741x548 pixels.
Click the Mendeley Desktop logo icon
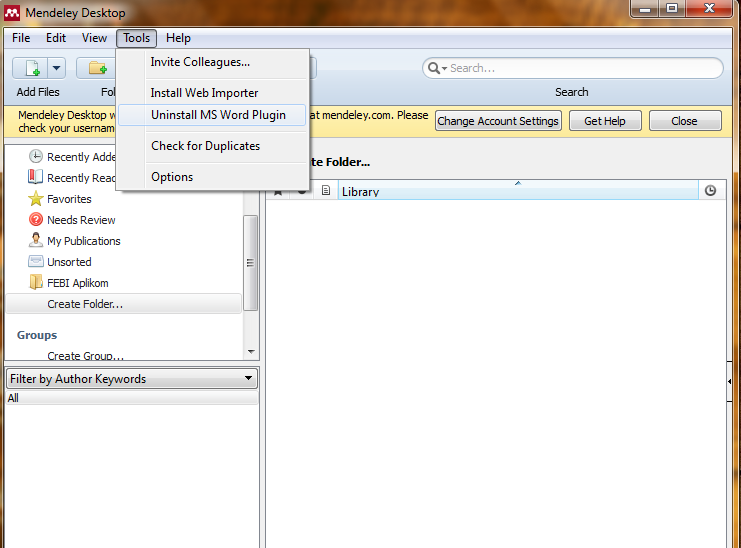(12, 13)
